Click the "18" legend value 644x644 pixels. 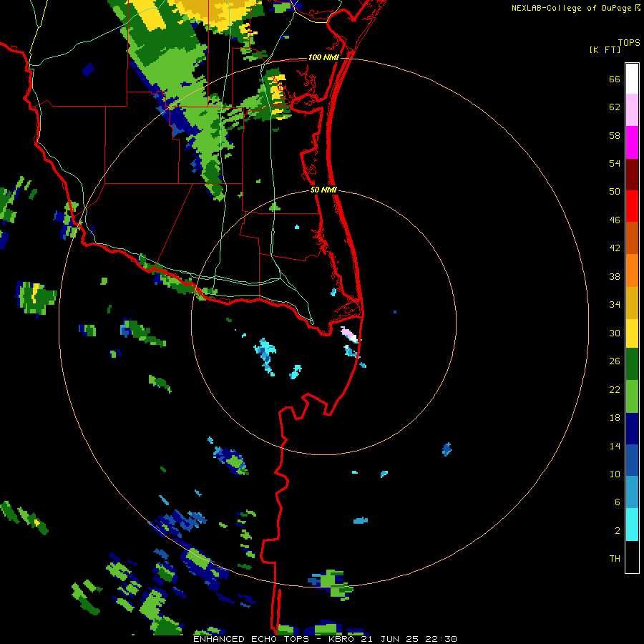615,418
